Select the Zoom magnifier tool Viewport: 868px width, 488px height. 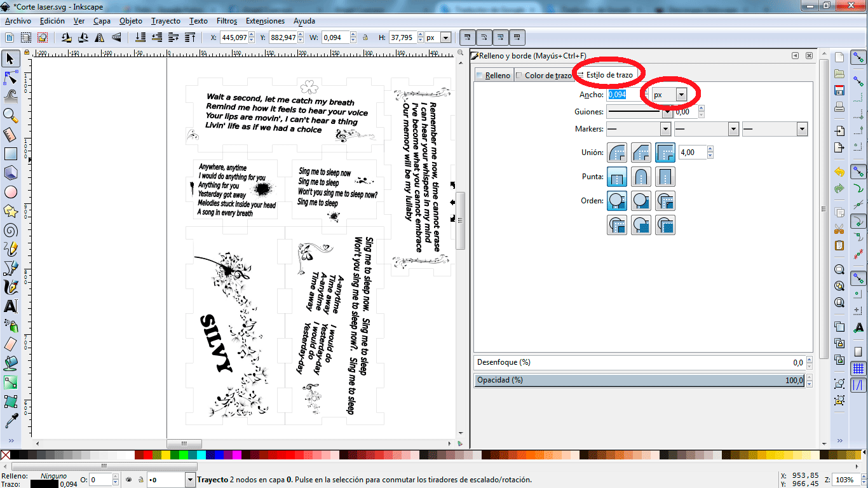click(x=10, y=116)
